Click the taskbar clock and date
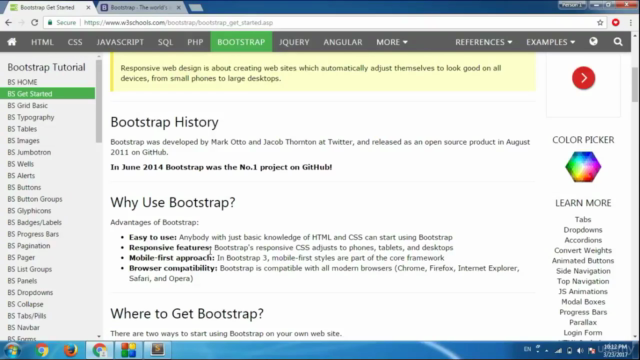Screen dimensions: 640x360 (x=615, y=351)
